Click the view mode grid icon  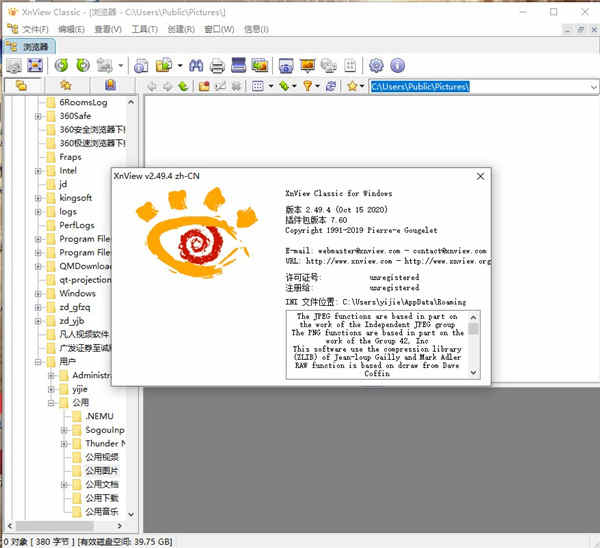pyautogui.click(x=258, y=86)
